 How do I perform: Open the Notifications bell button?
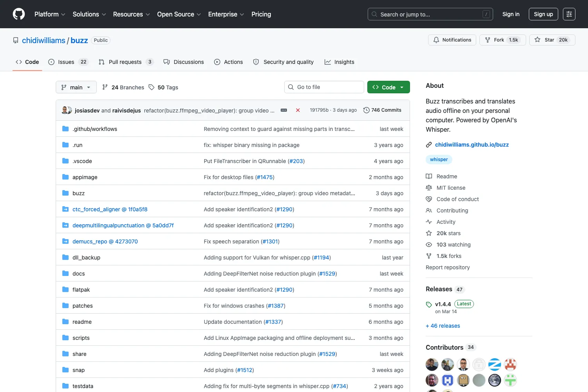tap(452, 40)
